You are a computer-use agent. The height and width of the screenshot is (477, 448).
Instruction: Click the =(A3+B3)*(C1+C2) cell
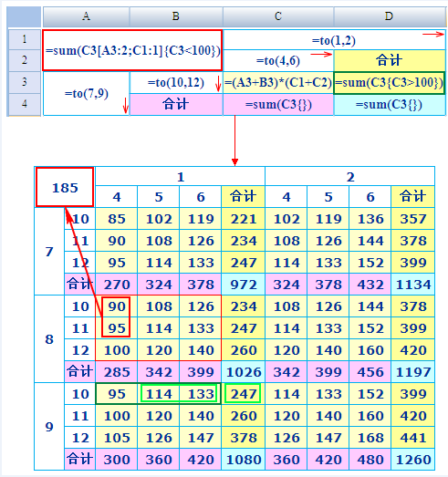point(278,82)
